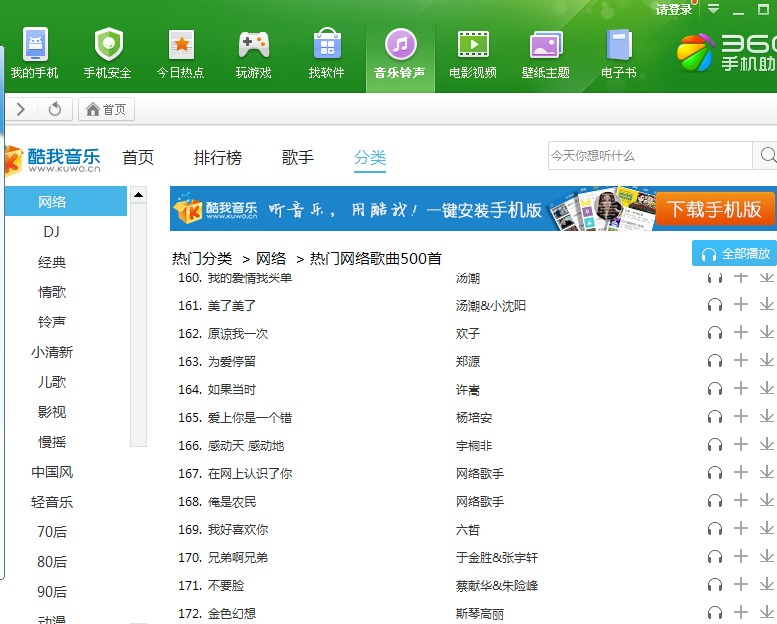Download song 如果当时 with arrow icon

point(766,388)
